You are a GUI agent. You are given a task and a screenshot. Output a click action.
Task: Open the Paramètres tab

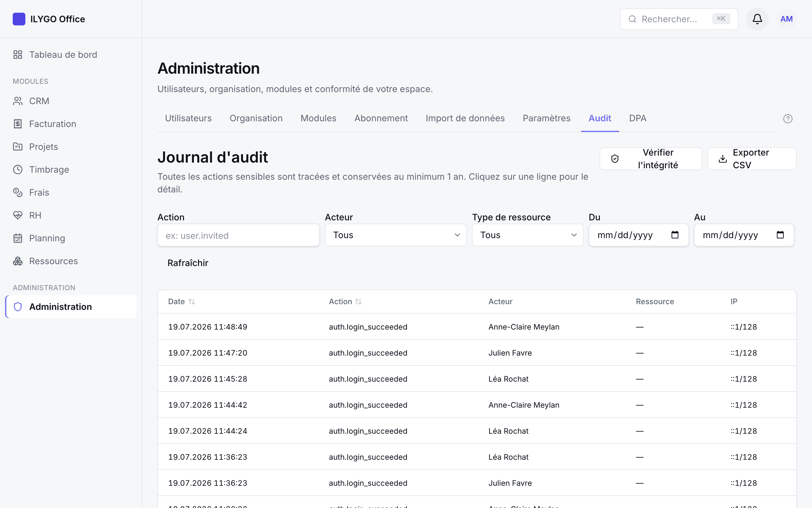[546, 118]
